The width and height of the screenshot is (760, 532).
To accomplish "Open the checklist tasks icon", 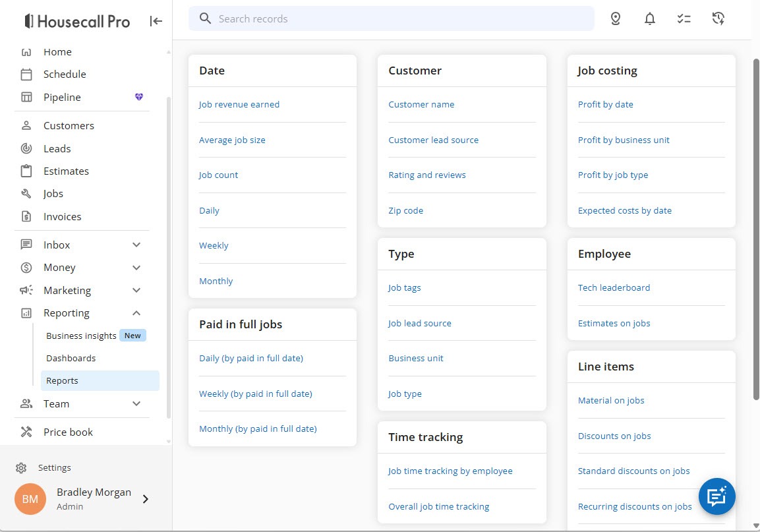I will click(x=684, y=18).
